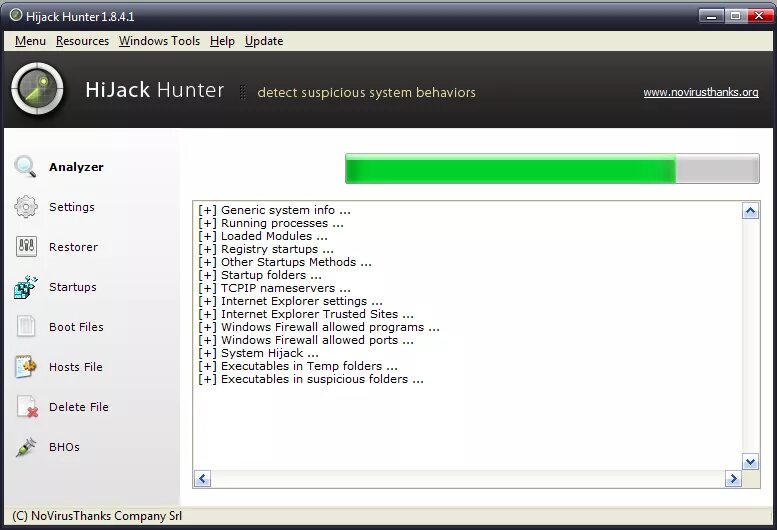Click the Hosts File icon

coord(26,367)
